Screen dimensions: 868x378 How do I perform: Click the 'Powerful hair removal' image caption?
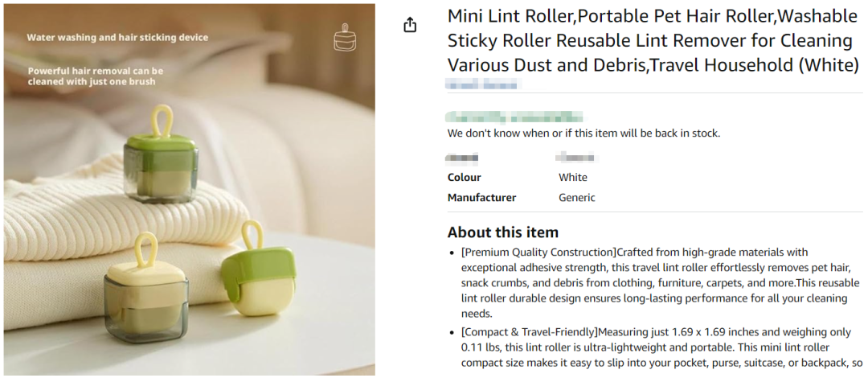click(96, 76)
